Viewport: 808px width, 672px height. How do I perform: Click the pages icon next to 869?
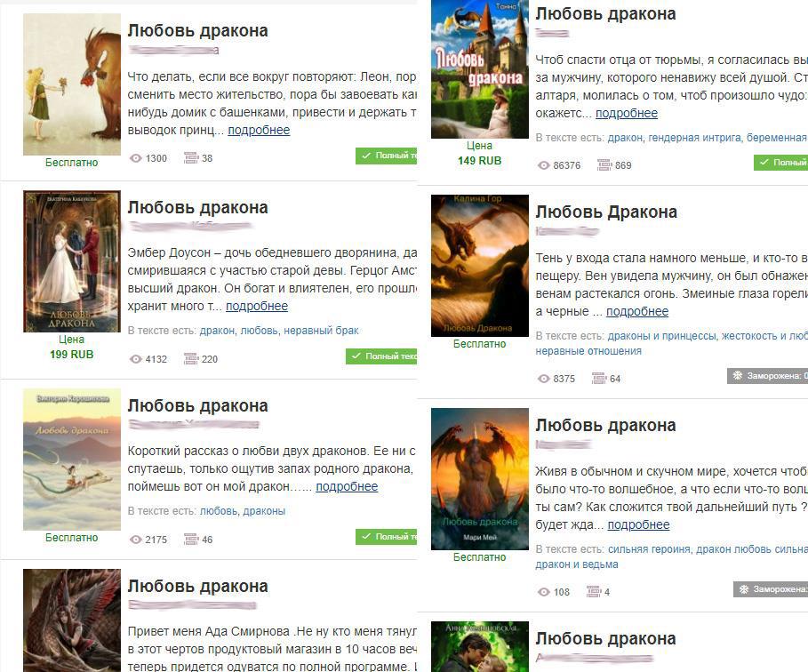pos(604,165)
